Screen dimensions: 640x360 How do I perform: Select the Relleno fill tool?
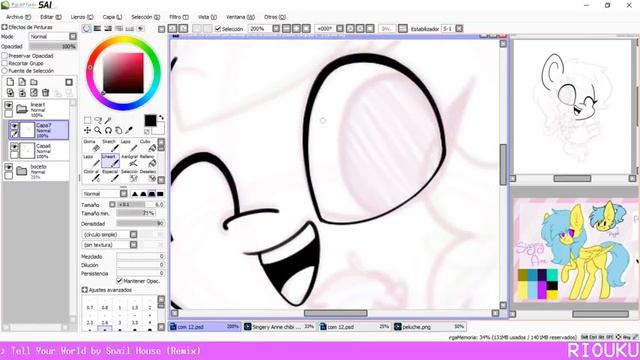(148, 160)
